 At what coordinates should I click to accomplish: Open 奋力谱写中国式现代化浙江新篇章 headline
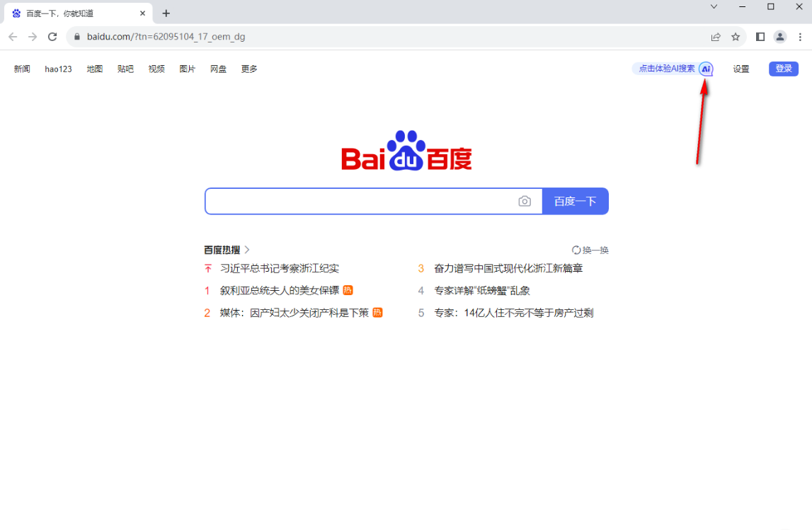point(508,268)
